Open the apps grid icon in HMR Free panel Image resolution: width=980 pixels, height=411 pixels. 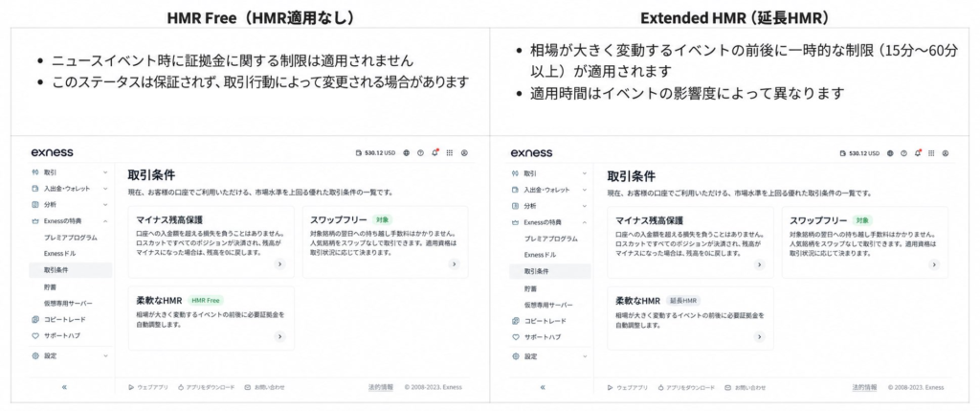[450, 152]
